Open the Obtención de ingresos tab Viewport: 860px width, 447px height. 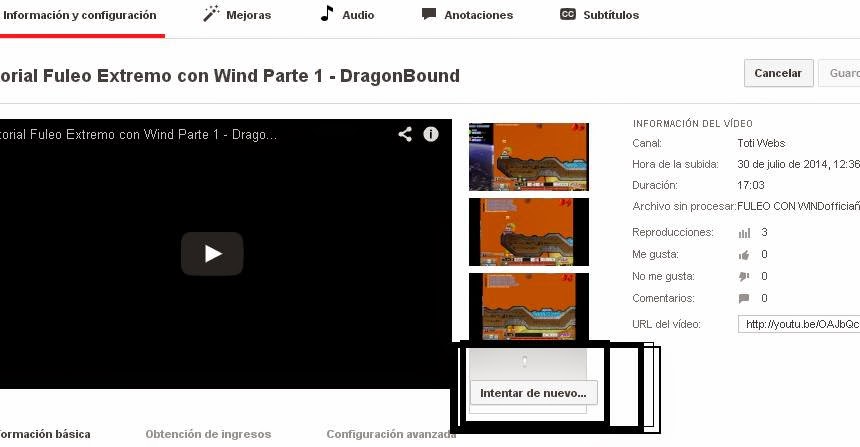(x=208, y=434)
